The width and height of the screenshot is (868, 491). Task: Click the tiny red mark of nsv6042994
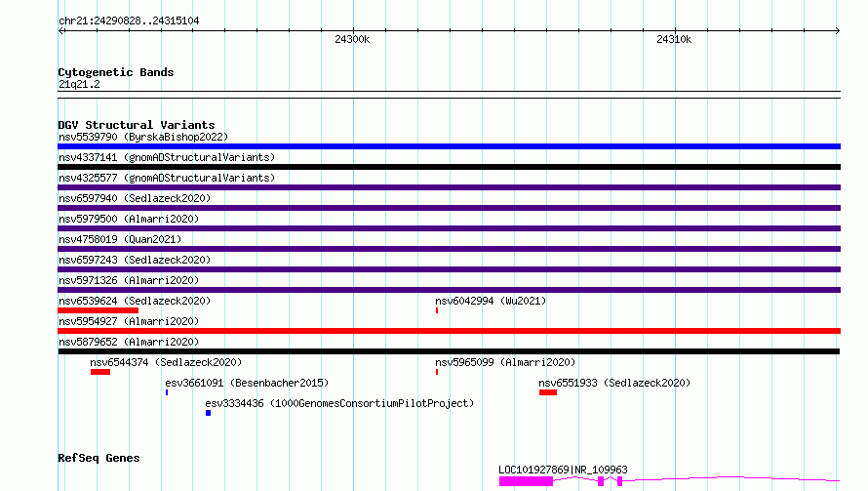tap(437, 310)
